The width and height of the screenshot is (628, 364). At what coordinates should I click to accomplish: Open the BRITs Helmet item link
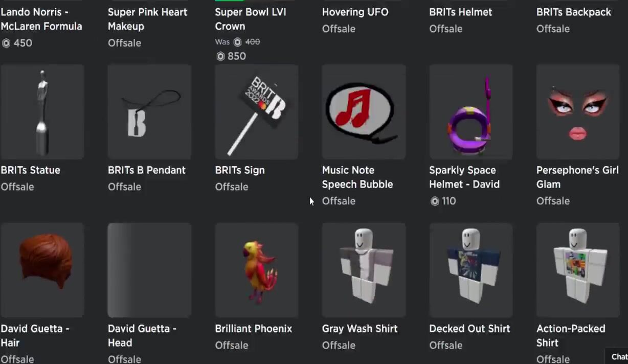tap(461, 12)
